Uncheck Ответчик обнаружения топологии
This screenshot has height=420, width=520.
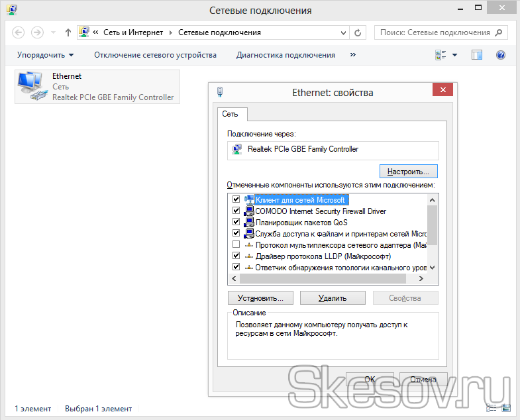(236, 267)
